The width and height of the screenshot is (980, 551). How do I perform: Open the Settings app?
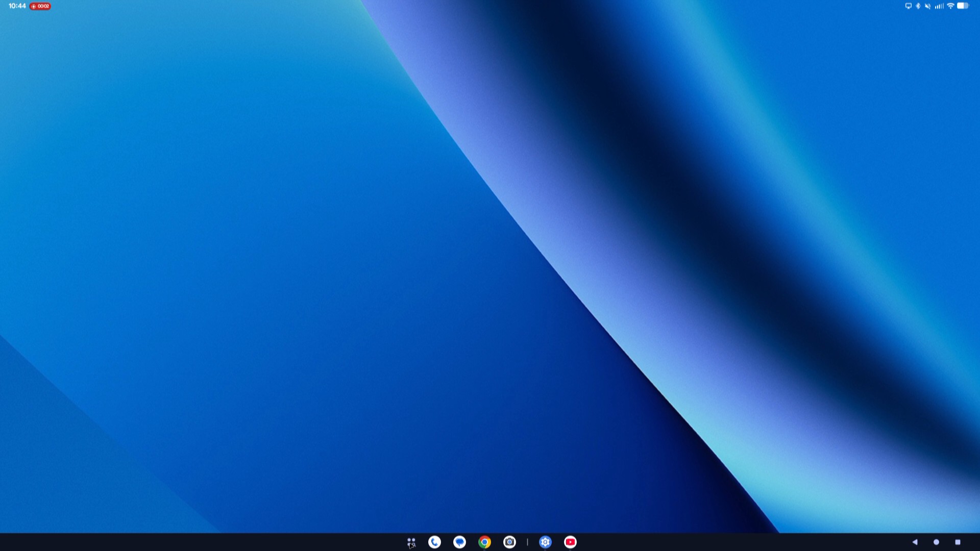(x=545, y=542)
